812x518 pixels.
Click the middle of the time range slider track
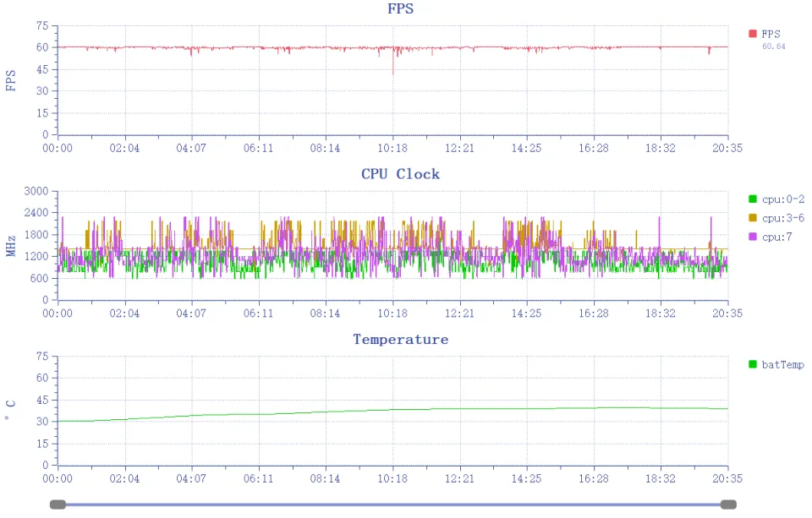(x=392, y=504)
